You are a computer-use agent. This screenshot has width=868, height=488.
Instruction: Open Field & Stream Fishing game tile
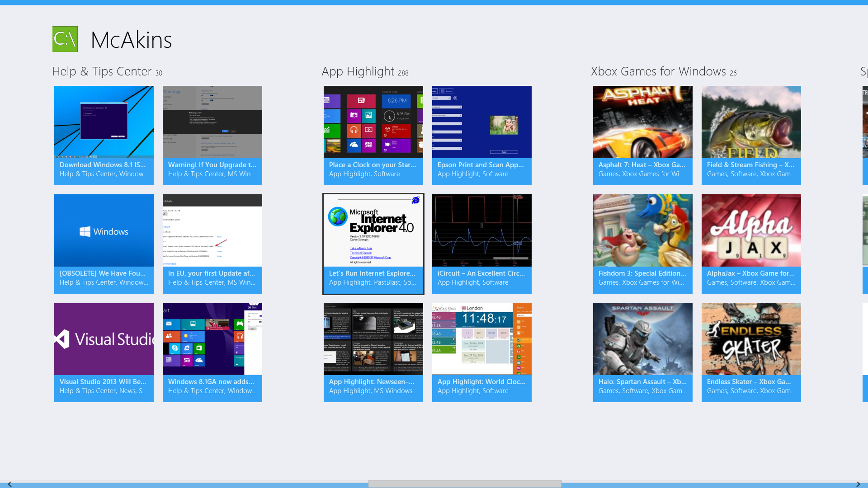[751, 135]
